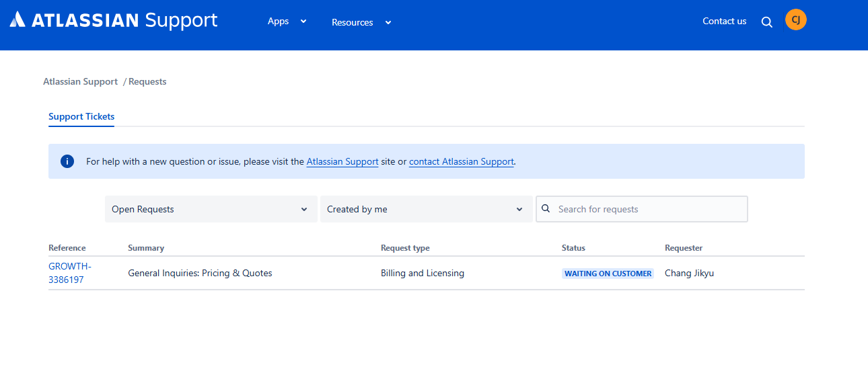The height and width of the screenshot is (373, 868).
Task: Select the Support Tickets tab
Action: pos(81,116)
